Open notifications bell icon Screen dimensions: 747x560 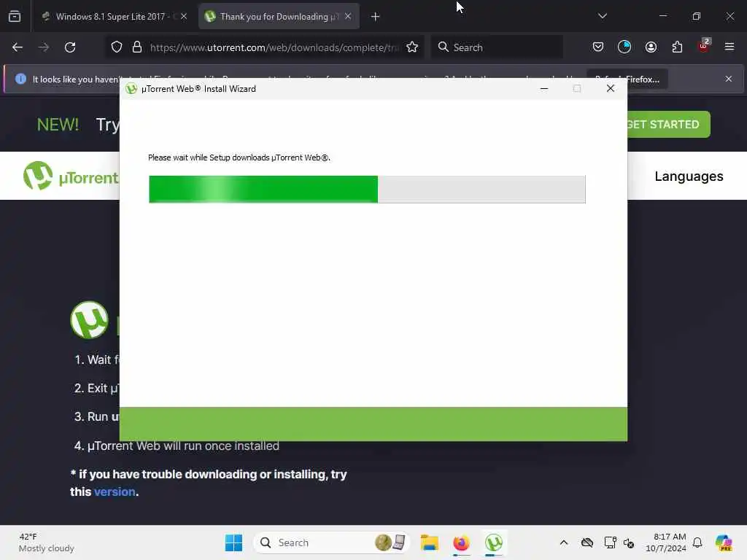click(x=697, y=542)
